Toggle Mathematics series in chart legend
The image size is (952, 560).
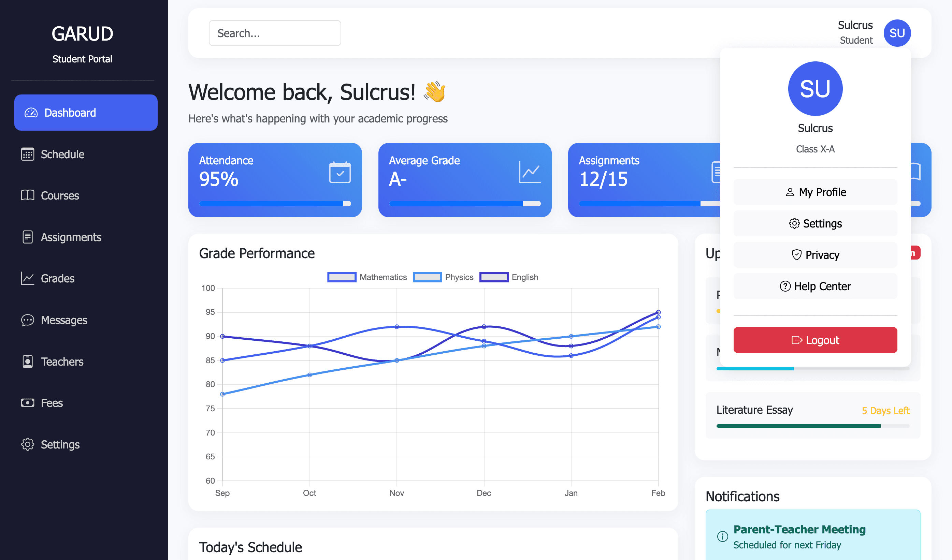[367, 277]
